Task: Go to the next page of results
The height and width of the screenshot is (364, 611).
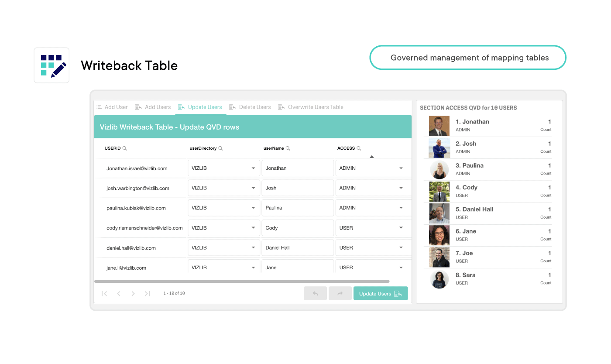Action: [133, 294]
